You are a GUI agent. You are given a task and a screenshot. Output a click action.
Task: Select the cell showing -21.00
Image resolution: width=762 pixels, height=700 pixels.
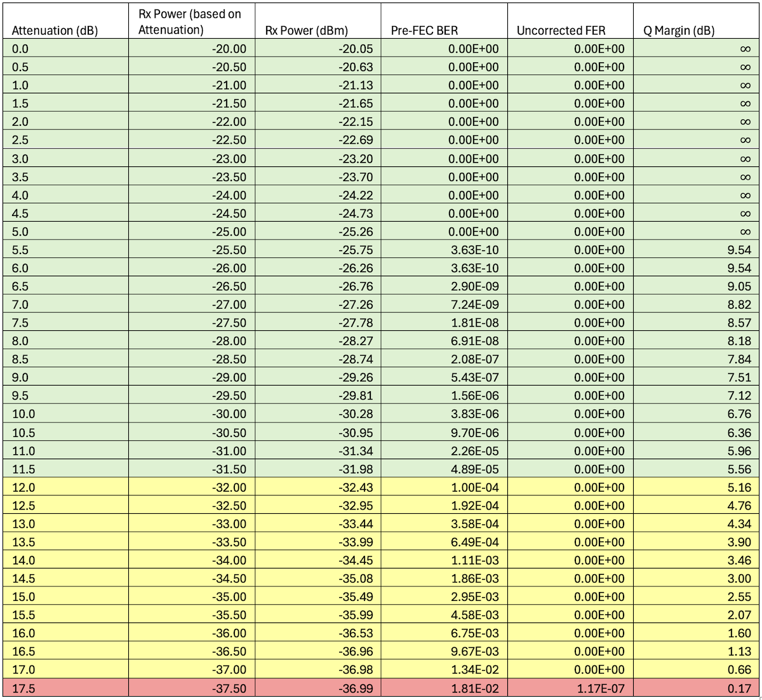[x=192, y=85]
